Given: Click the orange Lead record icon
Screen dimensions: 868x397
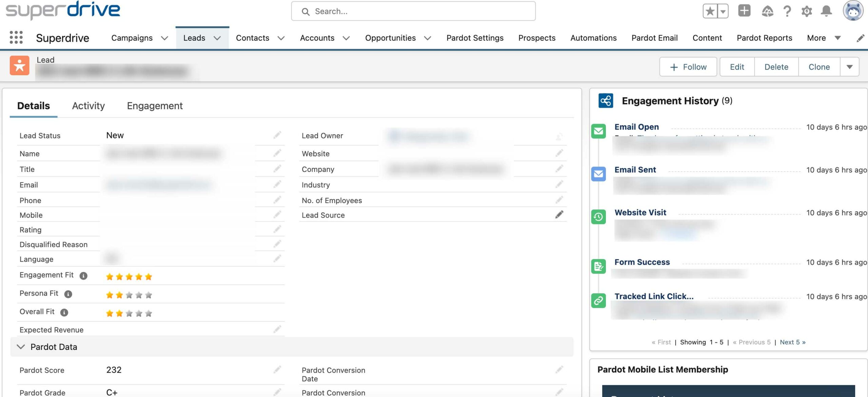Looking at the screenshot, I should [19, 65].
